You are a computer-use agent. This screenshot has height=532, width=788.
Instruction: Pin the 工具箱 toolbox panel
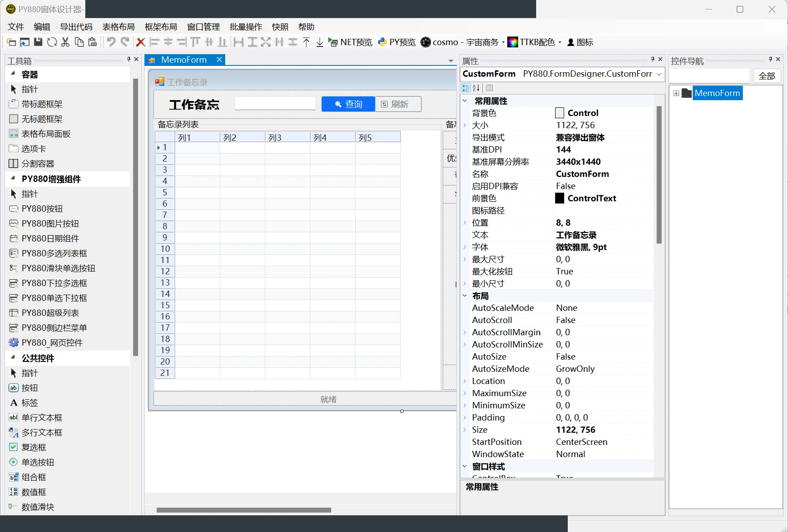tap(129, 60)
